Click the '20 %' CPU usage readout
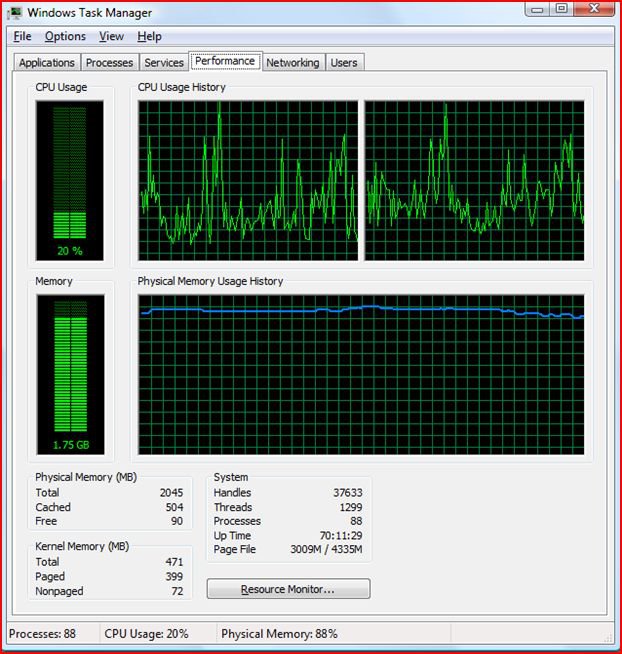 pyautogui.click(x=70, y=251)
